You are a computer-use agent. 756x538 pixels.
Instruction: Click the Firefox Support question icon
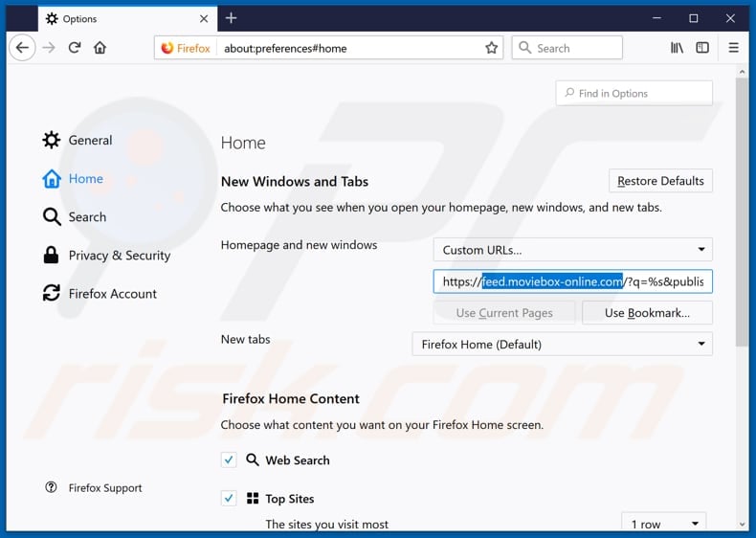[x=51, y=487]
